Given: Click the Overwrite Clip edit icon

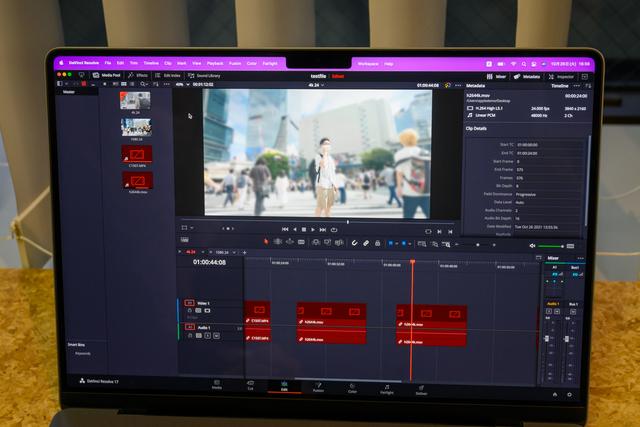Looking at the screenshot, I should tap(327, 242).
